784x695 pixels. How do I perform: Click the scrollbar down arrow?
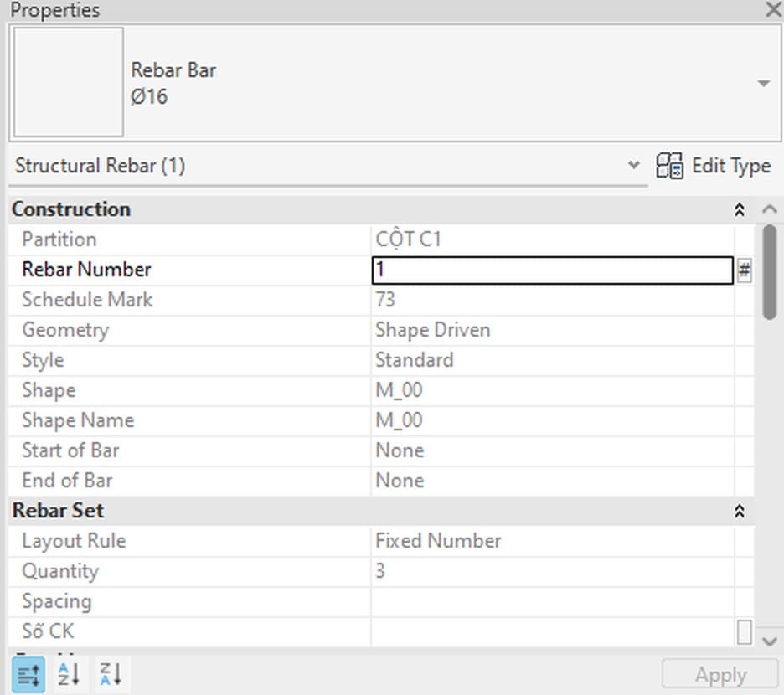[770, 641]
